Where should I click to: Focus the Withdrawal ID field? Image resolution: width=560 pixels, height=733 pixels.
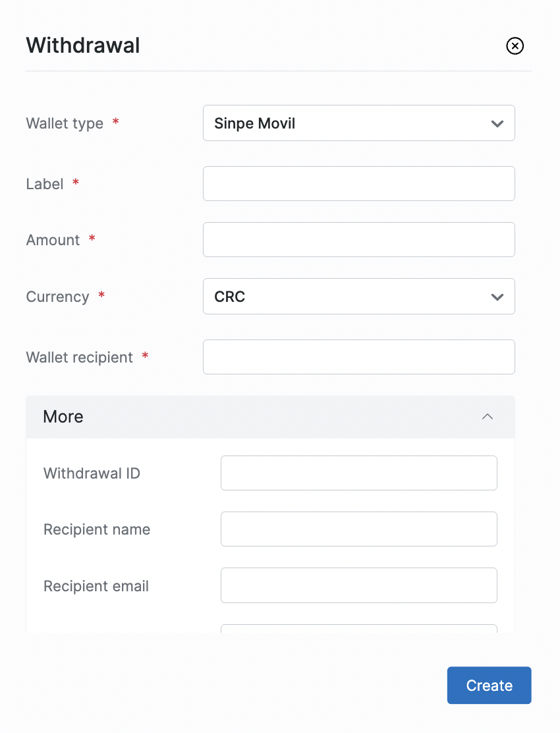click(358, 473)
